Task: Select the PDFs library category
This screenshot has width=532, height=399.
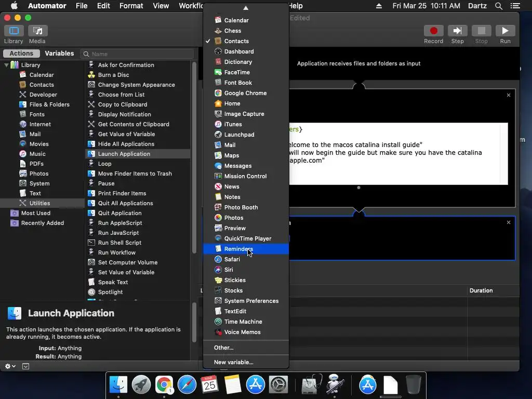Action: tap(36, 164)
